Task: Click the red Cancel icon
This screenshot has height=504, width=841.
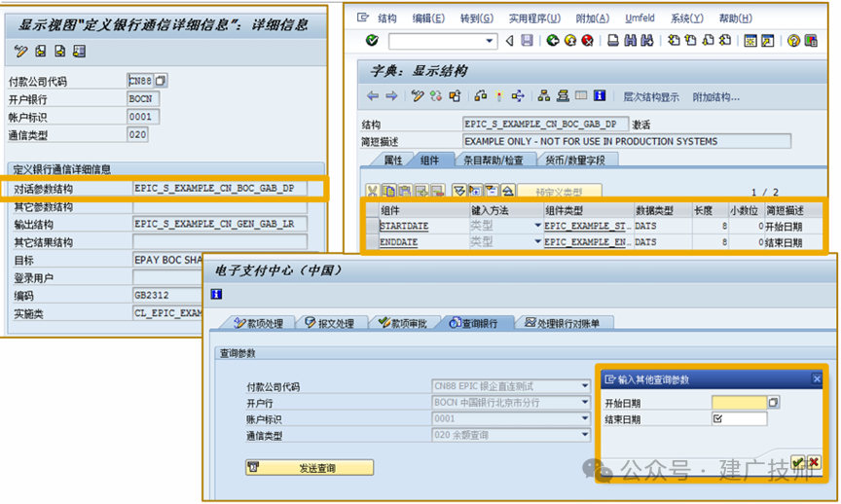Action: pyautogui.click(x=588, y=41)
